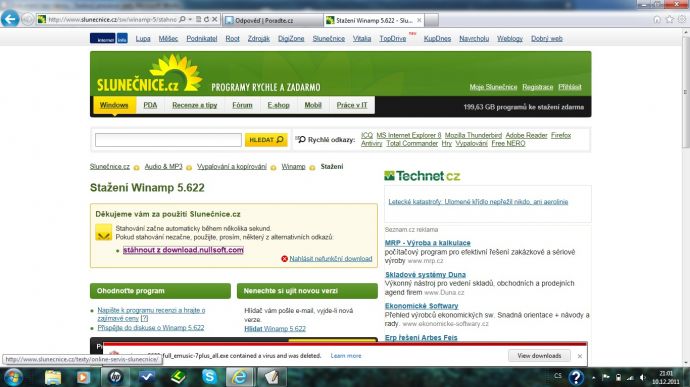Open Práce v IT section

click(x=352, y=105)
